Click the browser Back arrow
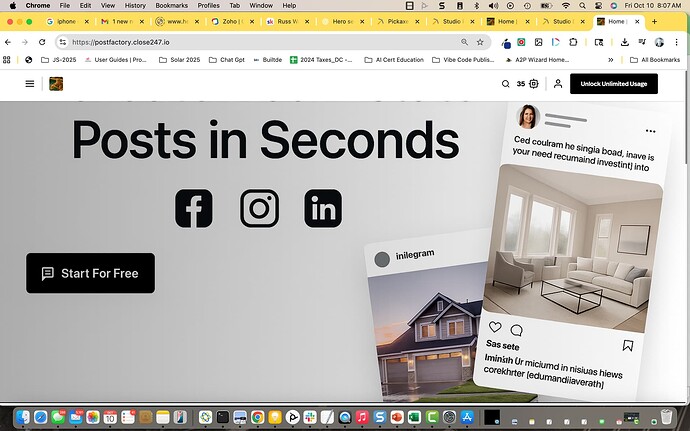Image resolution: width=690 pixels, height=431 pixels. tap(8, 42)
